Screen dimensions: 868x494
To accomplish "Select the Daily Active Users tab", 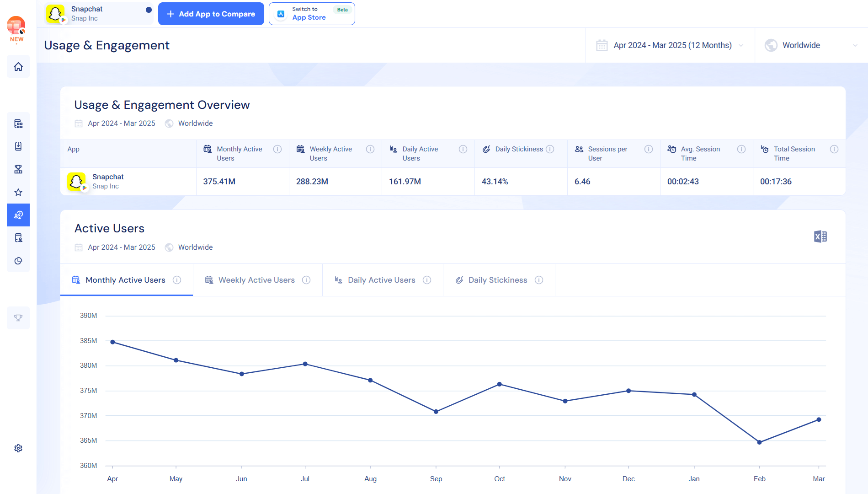I will click(382, 280).
